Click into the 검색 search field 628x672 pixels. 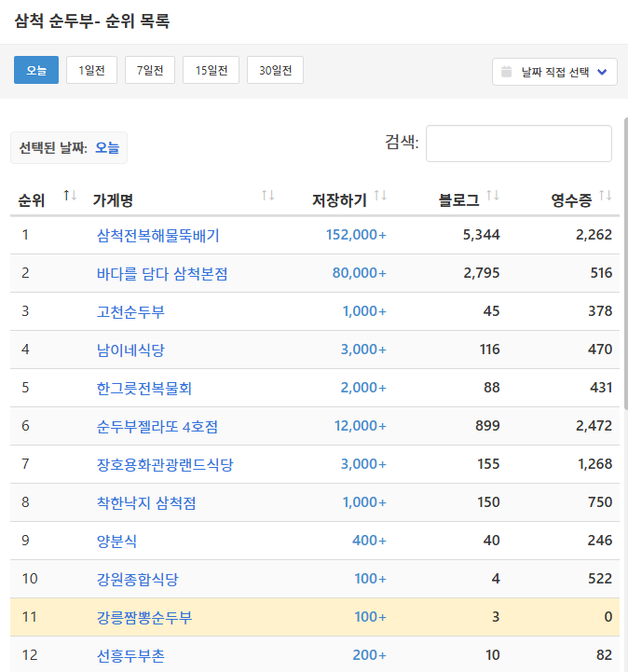point(518,144)
